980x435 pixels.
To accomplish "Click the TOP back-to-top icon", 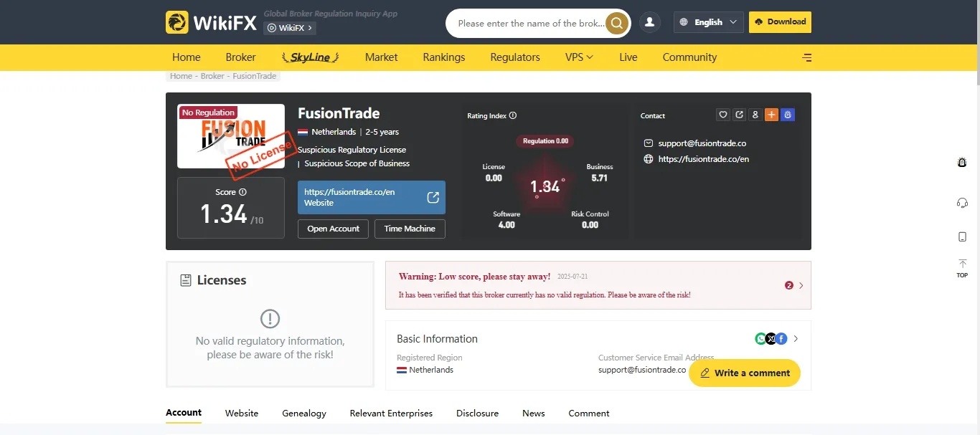I will tap(963, 269).
